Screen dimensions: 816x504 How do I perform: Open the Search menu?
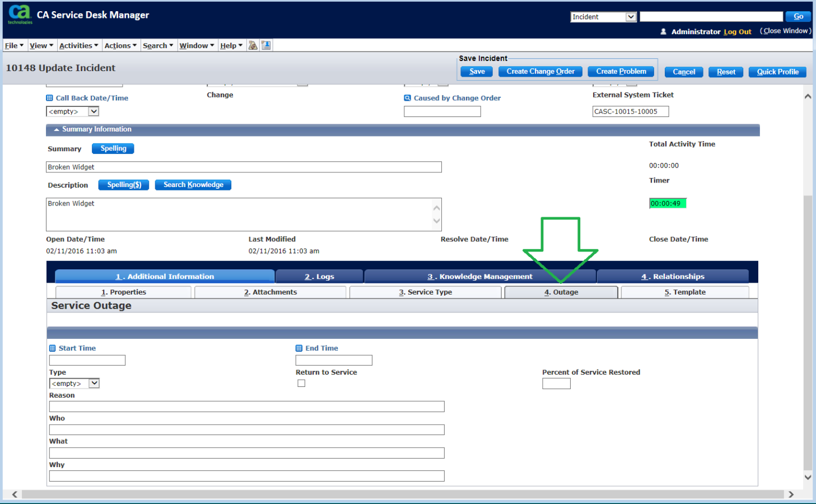point(158,46)
